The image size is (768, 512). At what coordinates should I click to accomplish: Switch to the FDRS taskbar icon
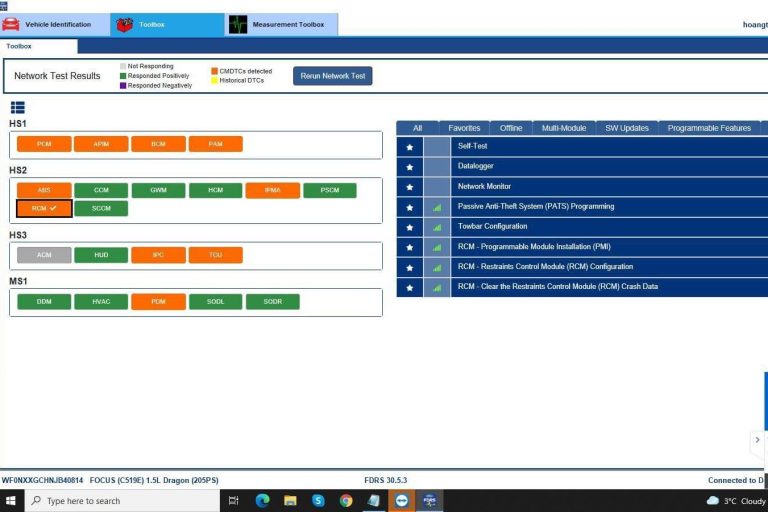point(430,501)
